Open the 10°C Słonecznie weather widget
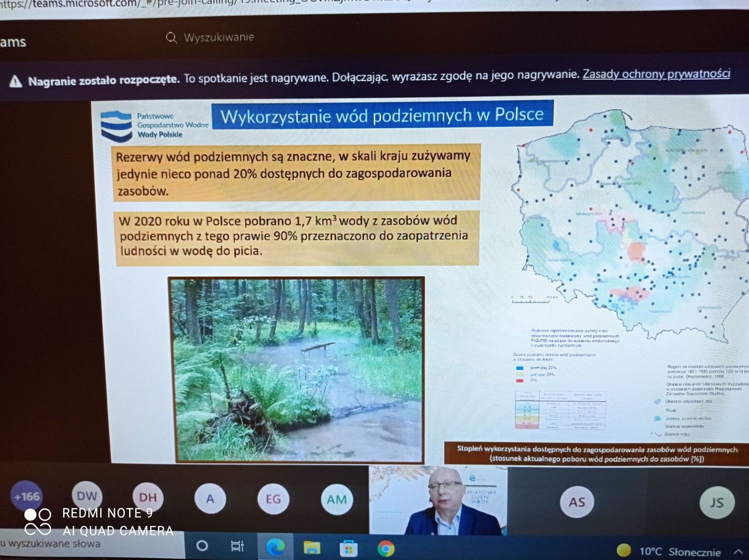The width and height of the screenshot is (749, 560). pos(669,551)
